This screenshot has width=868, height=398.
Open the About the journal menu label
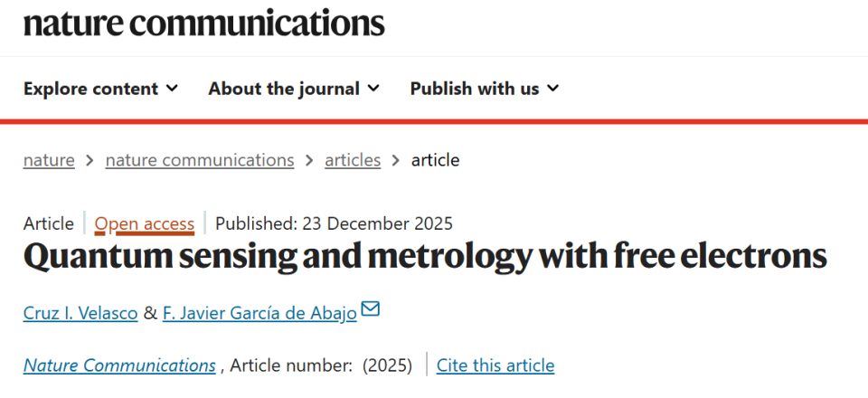(284, 89)
